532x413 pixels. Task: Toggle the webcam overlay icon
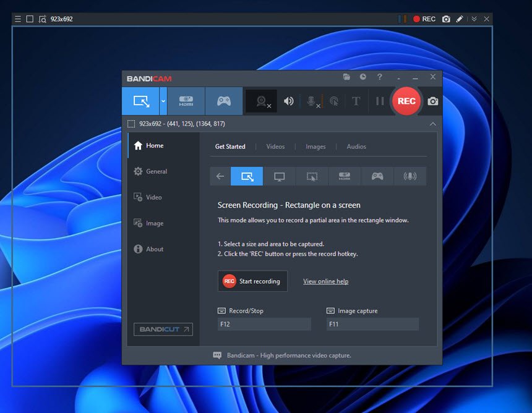pyautogui.click(x=261, y=101)
